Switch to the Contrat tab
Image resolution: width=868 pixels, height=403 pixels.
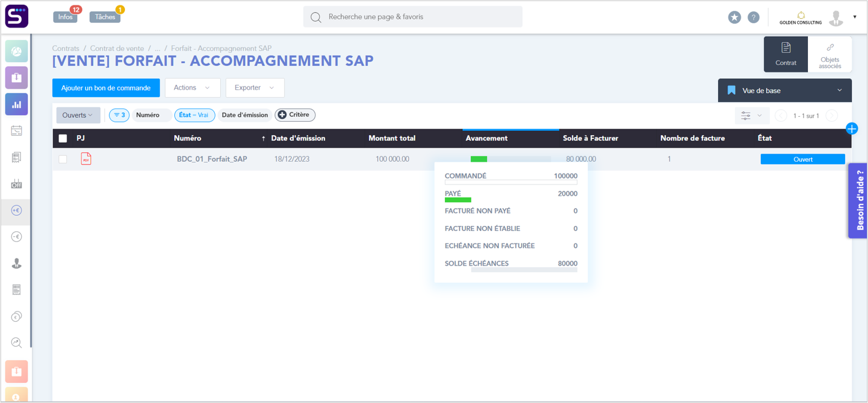tap(786, 54)
